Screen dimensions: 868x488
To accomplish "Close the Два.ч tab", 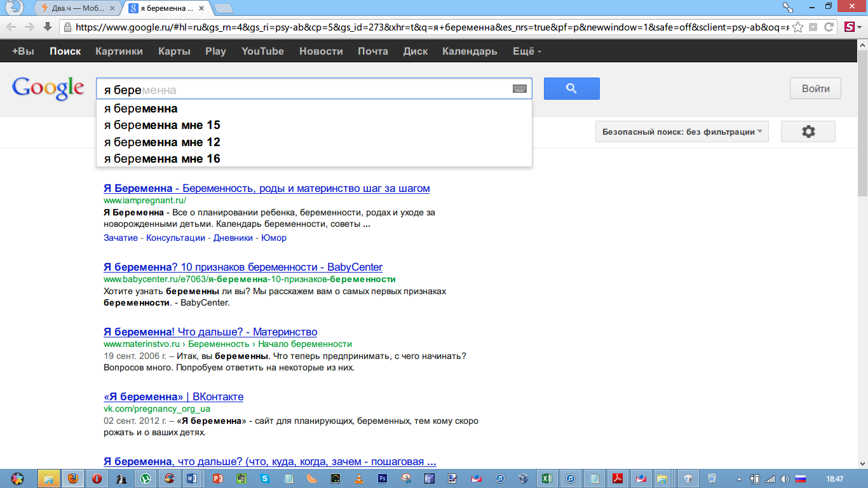I will (112, 8).
